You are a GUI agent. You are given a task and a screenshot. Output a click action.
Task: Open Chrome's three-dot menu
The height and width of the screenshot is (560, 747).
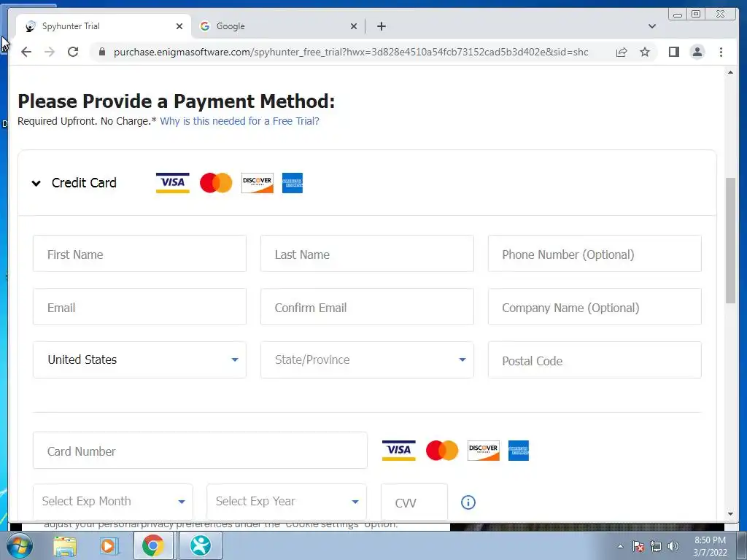pos(721,52)
